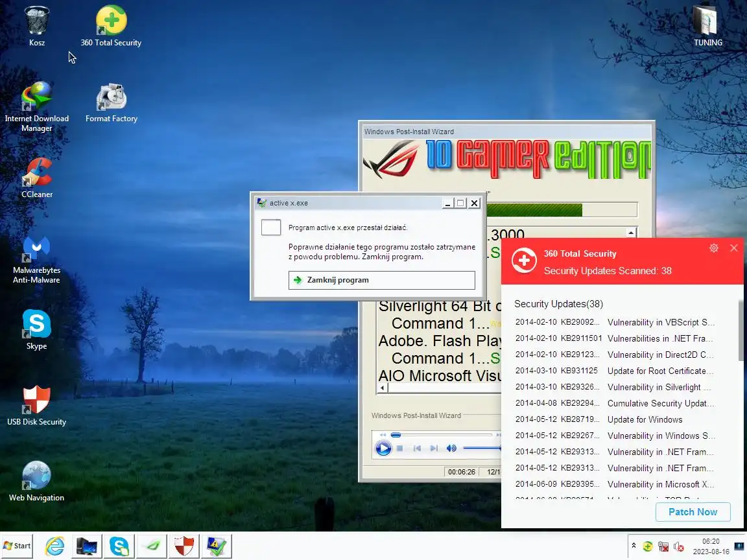This screenshot has width=747, height=560.
Task: Click the Start button on taskbar
Action: (17, 546)
